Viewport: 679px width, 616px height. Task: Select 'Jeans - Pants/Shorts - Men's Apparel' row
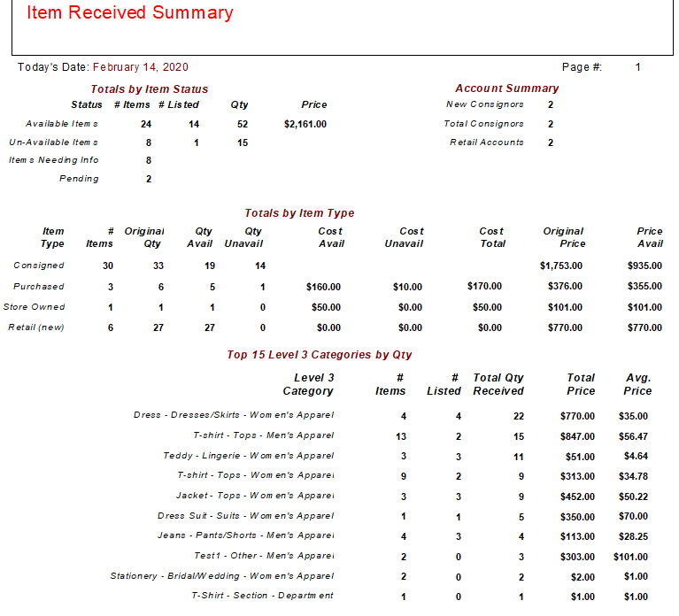tap(403, 536)
